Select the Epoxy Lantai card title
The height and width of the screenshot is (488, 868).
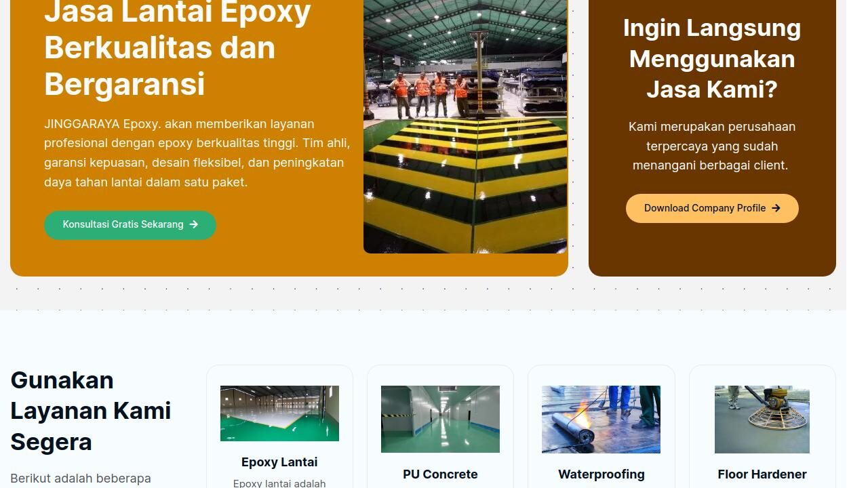(279, 462)
